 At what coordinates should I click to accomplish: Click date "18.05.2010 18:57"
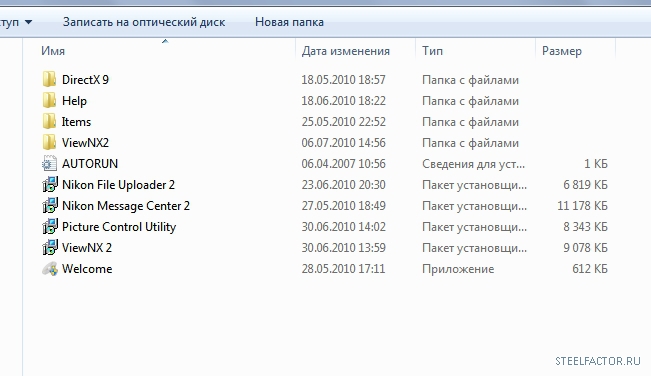343,80
